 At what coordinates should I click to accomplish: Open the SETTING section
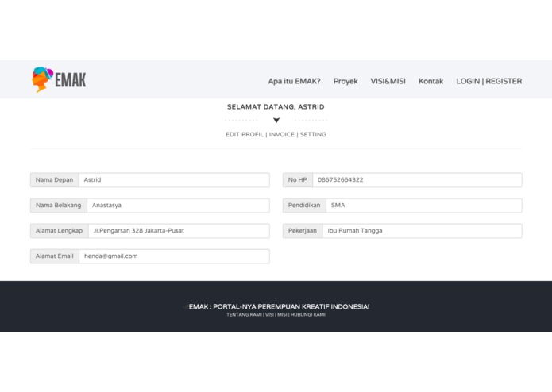313,134
